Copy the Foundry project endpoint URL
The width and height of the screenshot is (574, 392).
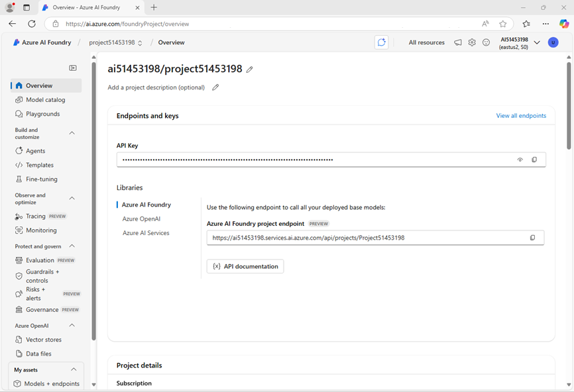(533, 238)
